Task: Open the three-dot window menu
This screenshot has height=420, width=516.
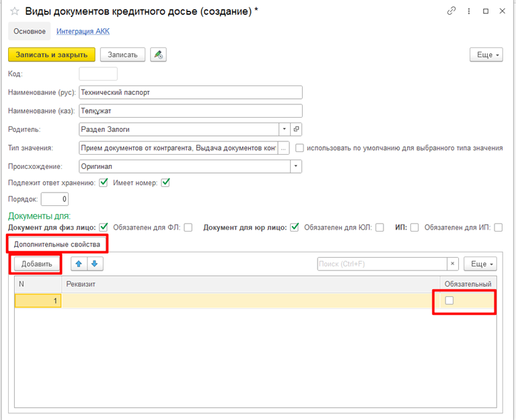Action: pyautogui.click(x=469, y=11)
